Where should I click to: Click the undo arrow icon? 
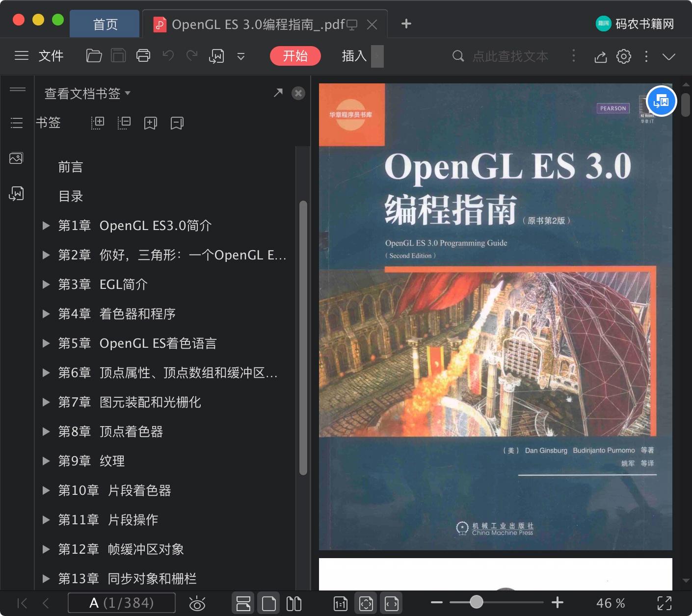coord(168,55)
